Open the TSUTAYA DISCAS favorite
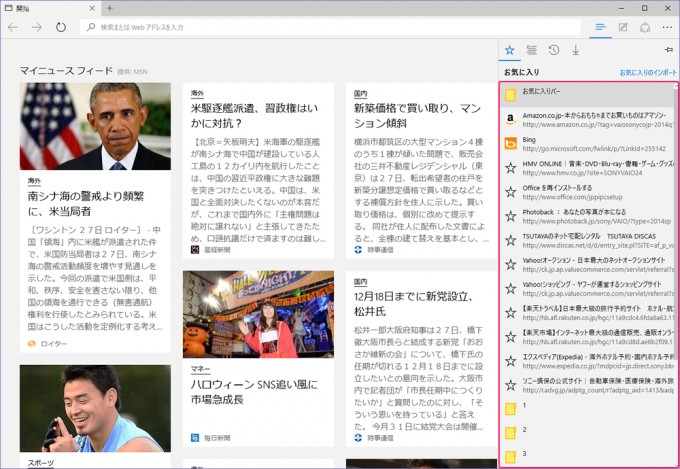The image size is (680, 469). pyautogui.click(x=588, y=240)
